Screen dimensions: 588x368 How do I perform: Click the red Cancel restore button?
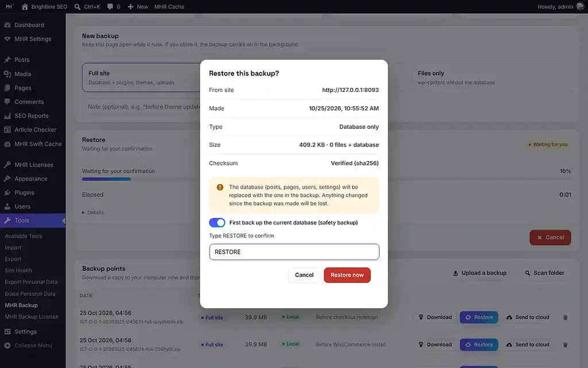click(550, 237)
